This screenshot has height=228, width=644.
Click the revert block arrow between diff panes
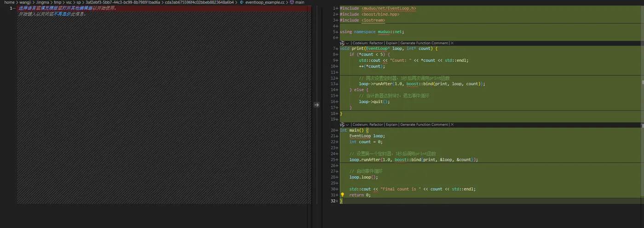[316, 105]
